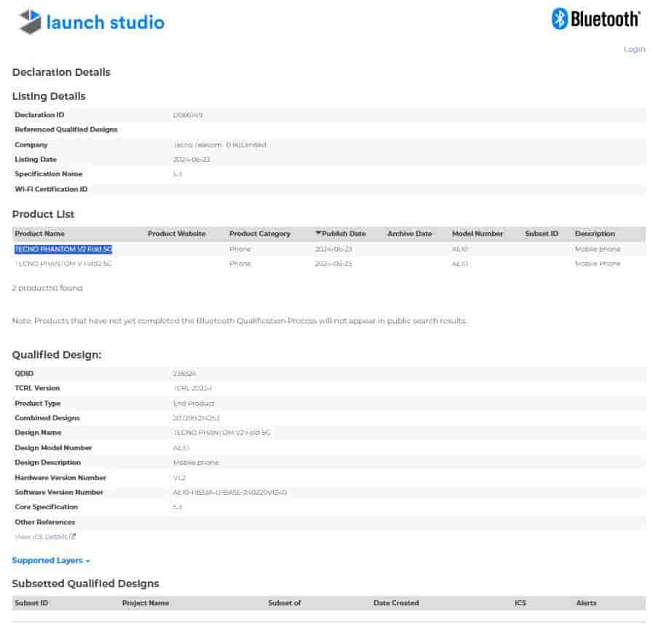Open the Login link
Viewport: 672px width, 636px height.
click(634, 50)
